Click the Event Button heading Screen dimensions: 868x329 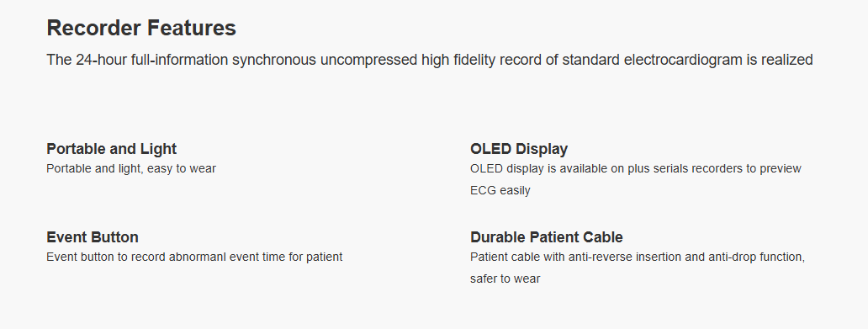93,237
